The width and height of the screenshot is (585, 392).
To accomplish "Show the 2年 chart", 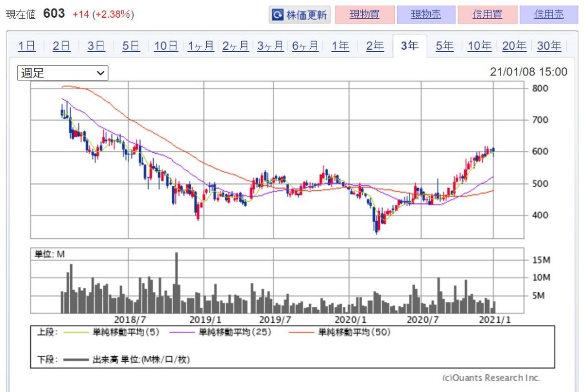I will tap(375, 46).
